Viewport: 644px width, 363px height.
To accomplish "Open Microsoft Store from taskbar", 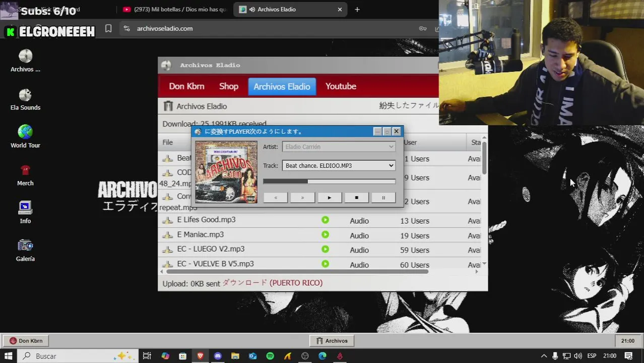I will (x=183, y=356).
